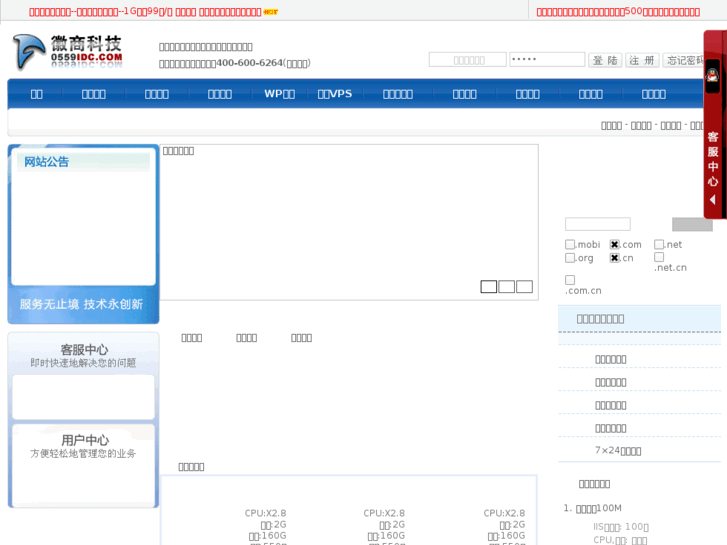Uncheck the .cn domain checkbox
The height and width of the screenshot is (545, 727).
tap(614, 257)
